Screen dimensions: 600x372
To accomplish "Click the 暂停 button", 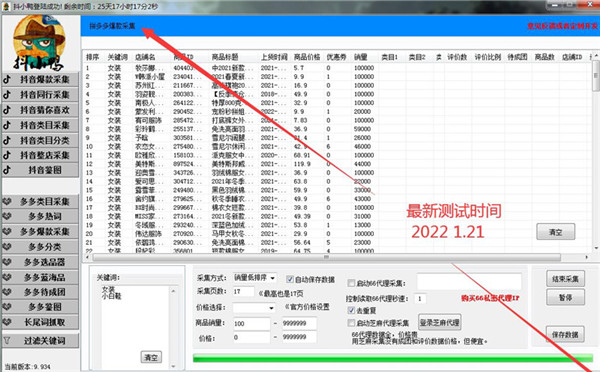I will (565, 297).
